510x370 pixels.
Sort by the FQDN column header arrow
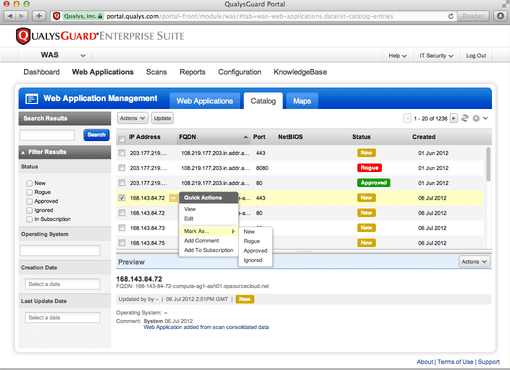(x=246, y=137)
